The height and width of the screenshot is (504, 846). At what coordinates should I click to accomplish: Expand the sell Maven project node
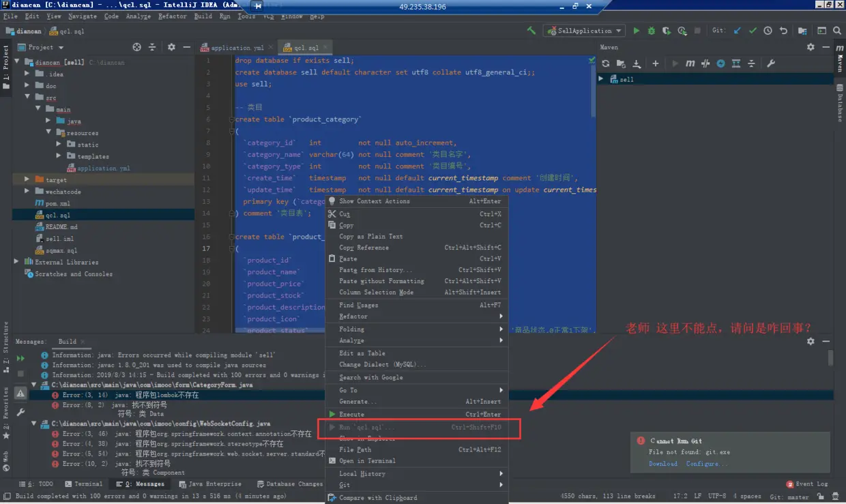(x=601, y=79)
